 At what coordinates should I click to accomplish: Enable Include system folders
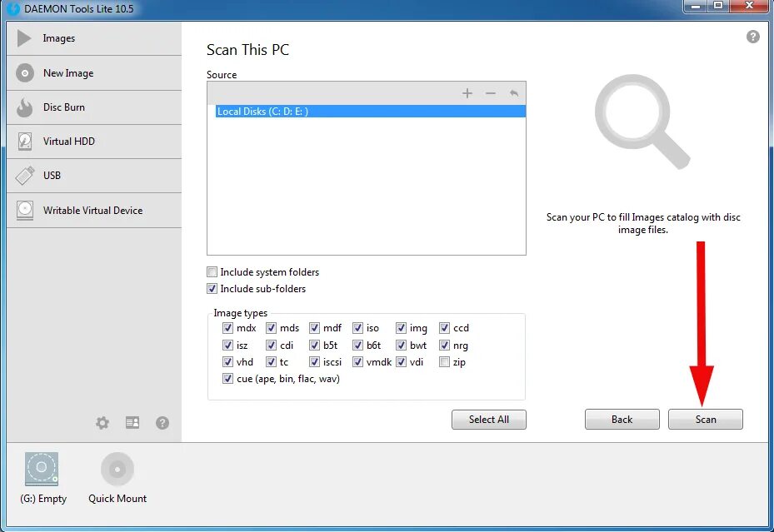tap(212, 271)
